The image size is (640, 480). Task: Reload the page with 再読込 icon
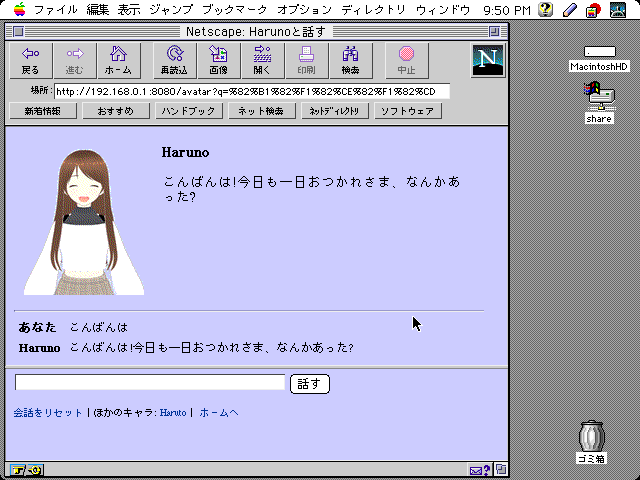174,60
